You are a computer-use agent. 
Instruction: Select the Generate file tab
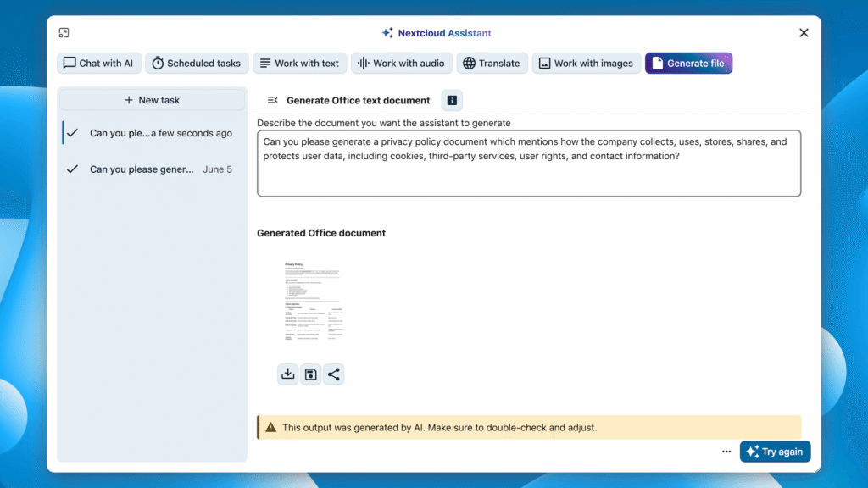688,63
